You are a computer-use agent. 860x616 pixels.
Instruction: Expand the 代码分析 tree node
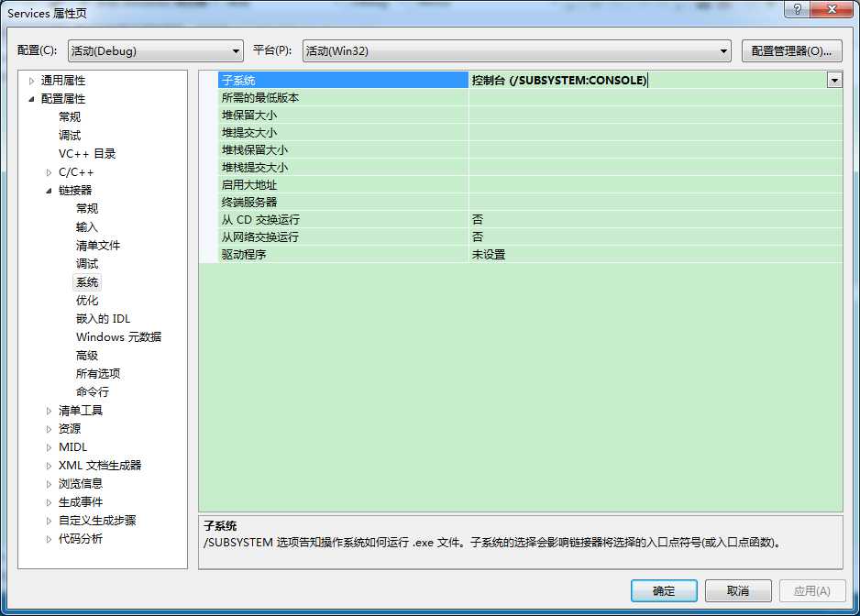click(49, 539)
